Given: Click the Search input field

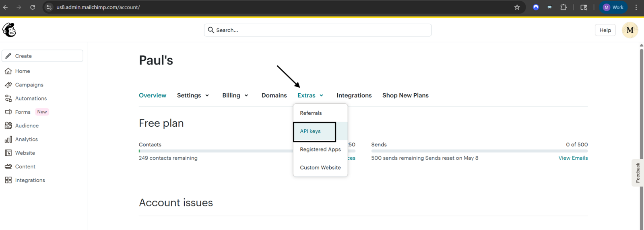Looking at the screenshot, I should (318, 30).
